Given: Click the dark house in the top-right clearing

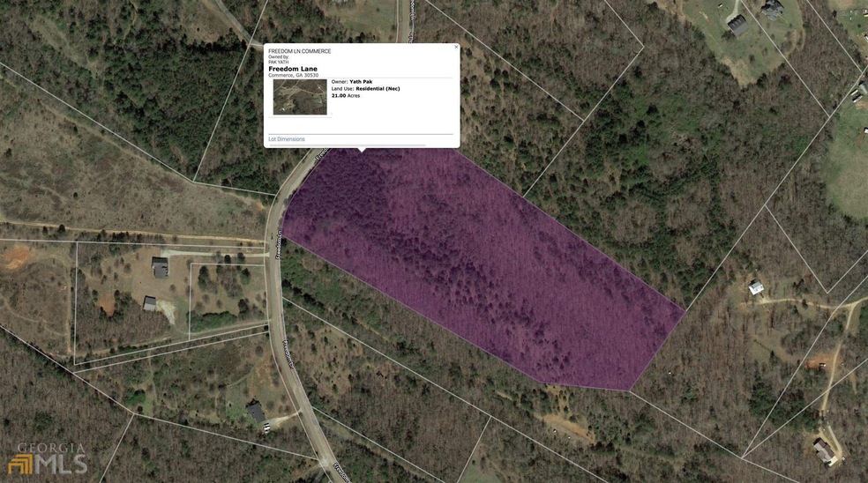Looking at the screenshot, I should 737,25.
